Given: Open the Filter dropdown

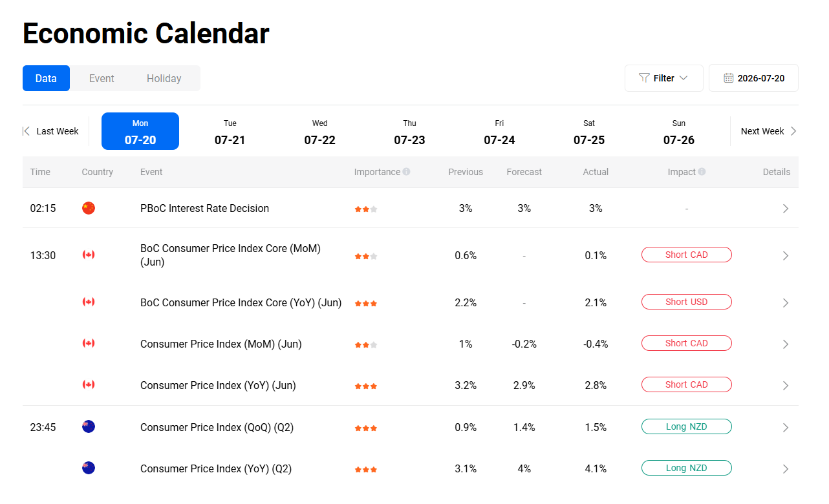Looking at the screenshot, I should (x=663, y=78).
